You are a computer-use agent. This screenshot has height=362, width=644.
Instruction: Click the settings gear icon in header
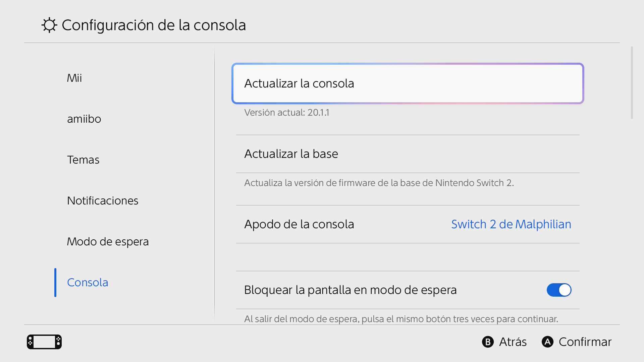49,25
